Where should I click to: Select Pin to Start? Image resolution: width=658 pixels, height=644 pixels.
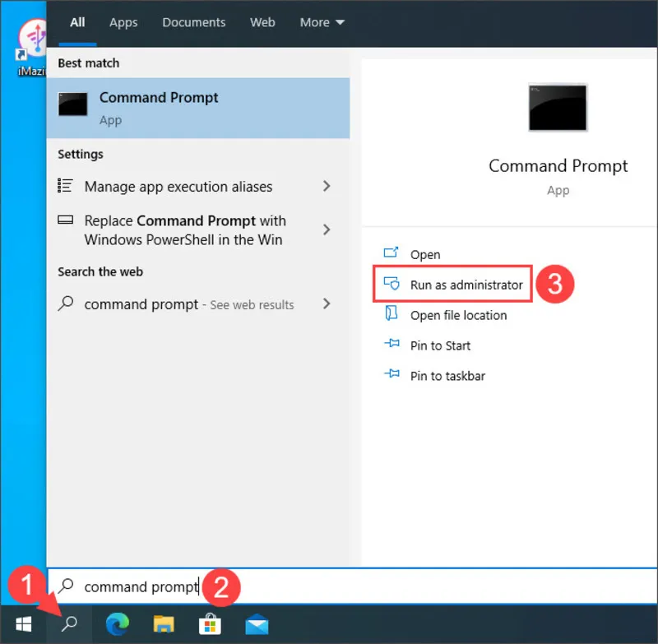pos(427,345)
